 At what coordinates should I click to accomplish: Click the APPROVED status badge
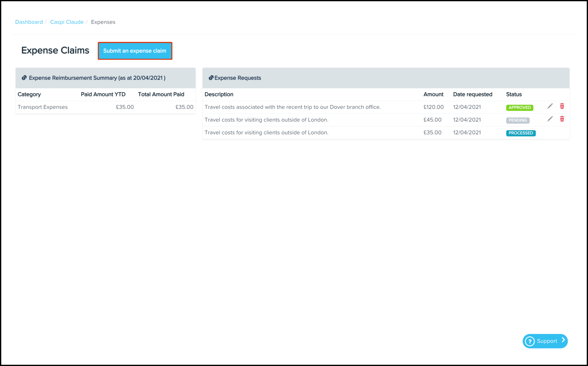pyautogui.click(x=520, y=107)
